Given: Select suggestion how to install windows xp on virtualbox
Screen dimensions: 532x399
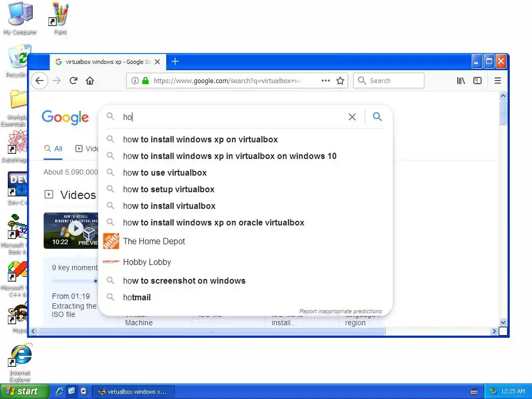Looking at the screenshot, I should [x=245, y=139].
